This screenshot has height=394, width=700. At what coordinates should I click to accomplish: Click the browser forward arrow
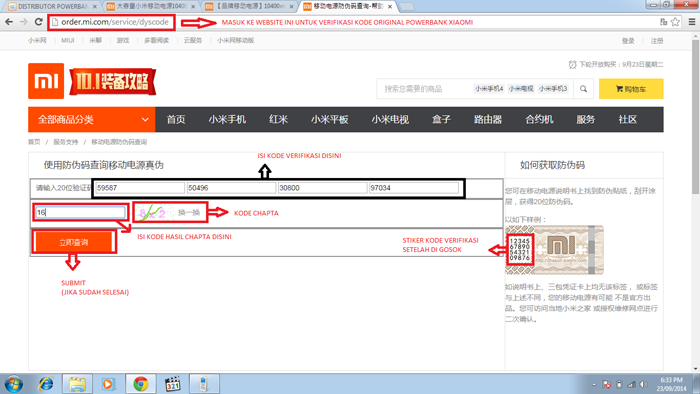pos(24,22)
